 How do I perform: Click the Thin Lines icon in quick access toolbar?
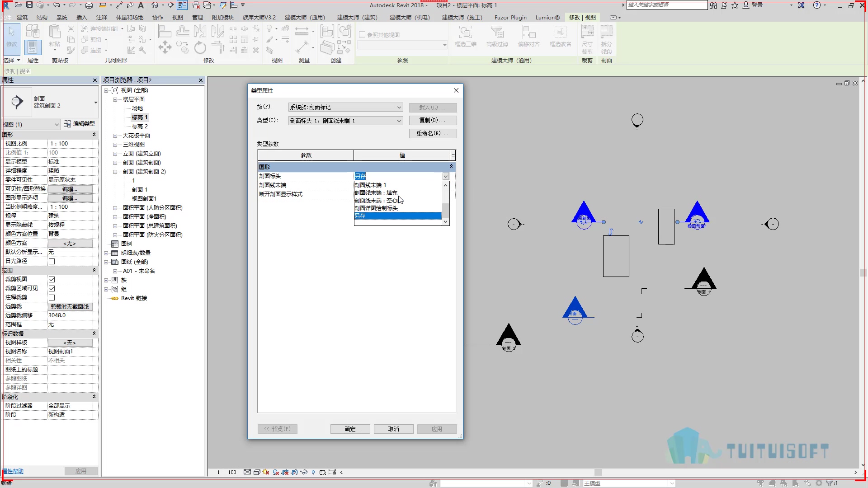pos(182,5)
